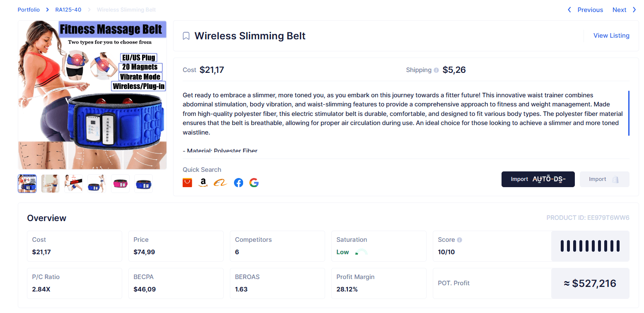Screen dimensions: 644x313
Task: Click the main Fitness Massage Belt image
Action: coord(92,95)
